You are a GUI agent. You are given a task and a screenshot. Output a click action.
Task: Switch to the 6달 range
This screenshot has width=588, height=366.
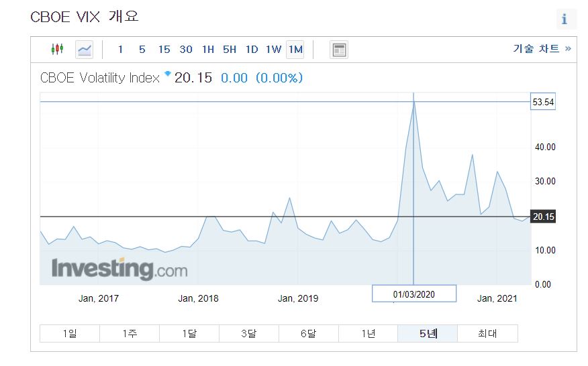point(309,333)
